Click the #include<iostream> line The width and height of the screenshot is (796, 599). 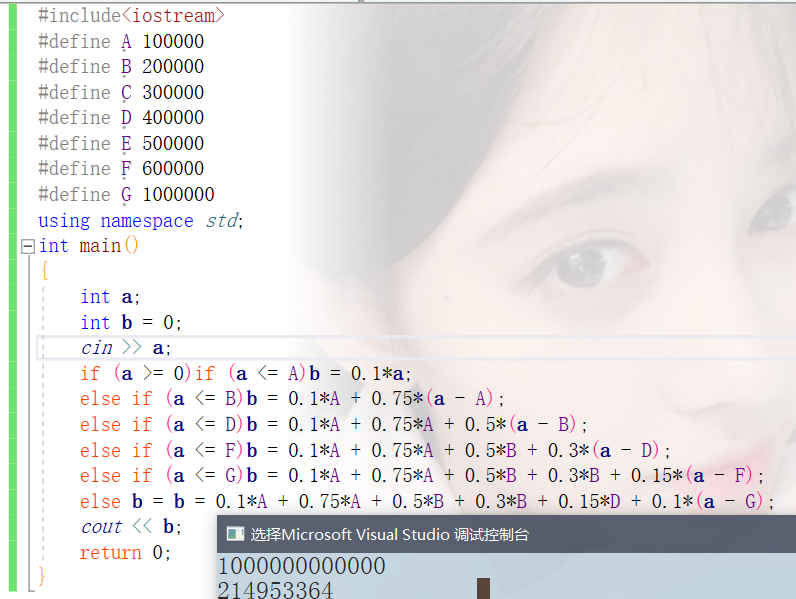pyautogui.click(x=131, y=16)
